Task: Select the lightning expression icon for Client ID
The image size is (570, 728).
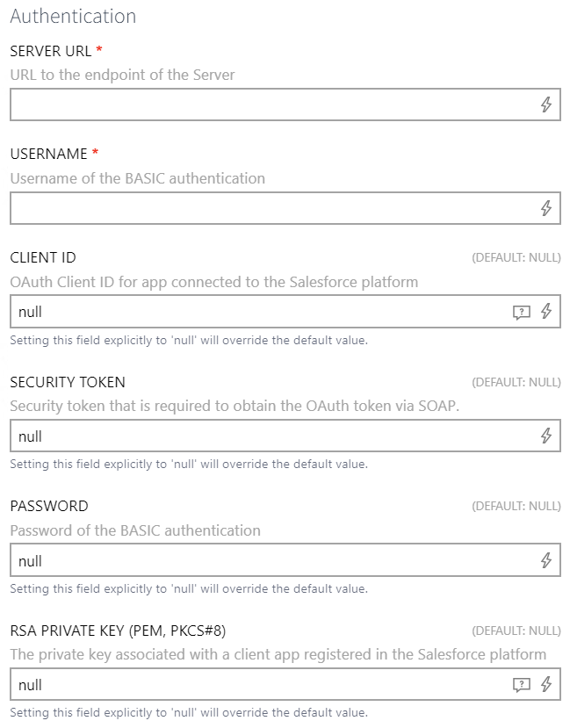Action: [x=546, y=311]
